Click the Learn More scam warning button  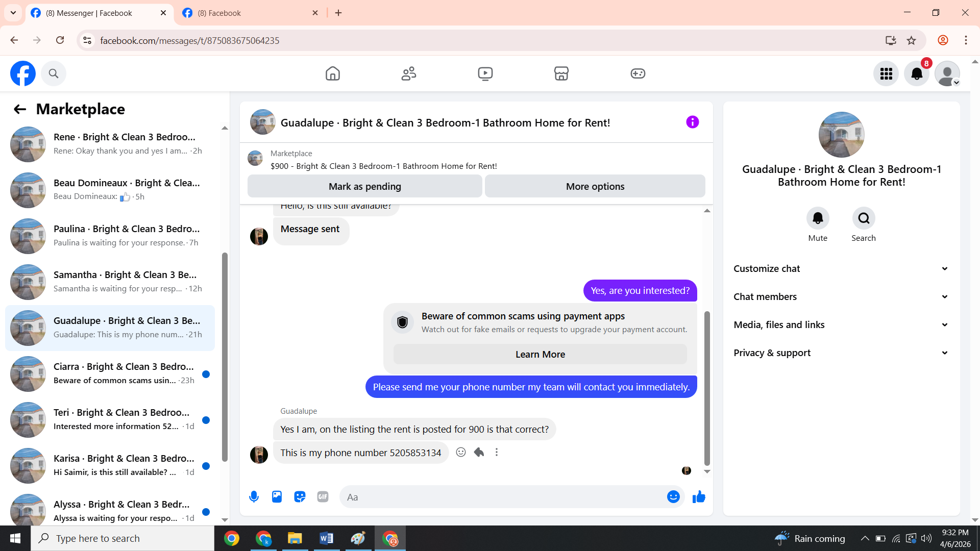(540, 355)
